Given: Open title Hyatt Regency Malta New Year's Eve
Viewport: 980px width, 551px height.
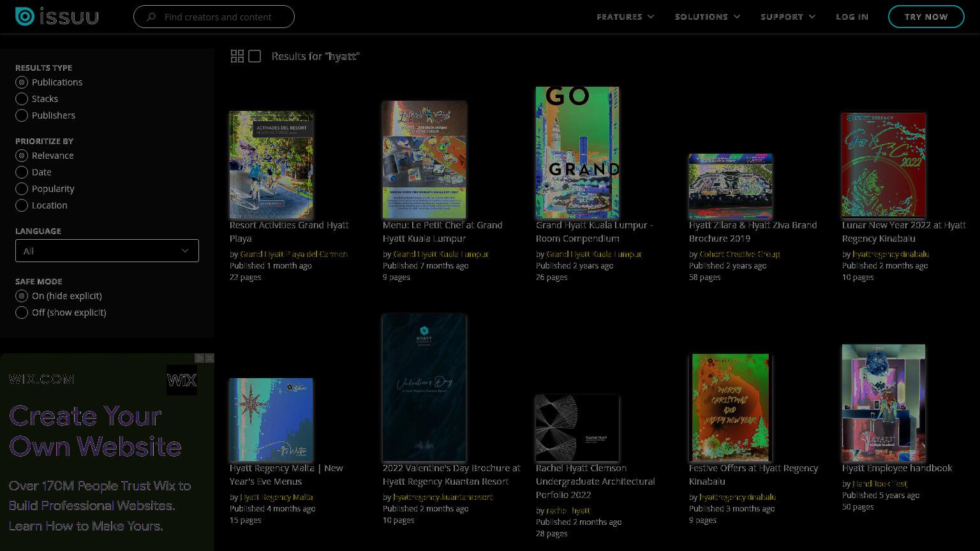Looking at the screenshot, I should coord(286,474).
